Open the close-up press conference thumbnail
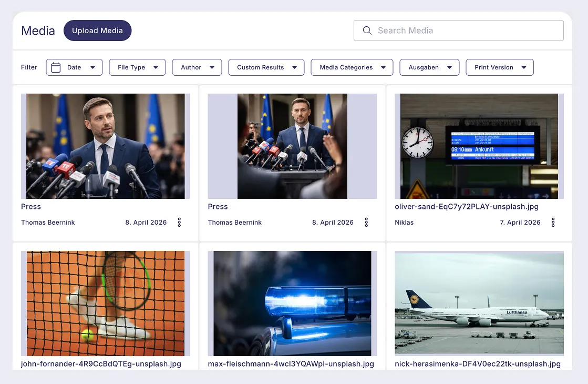The height and width of the screenshot is (384, 588). tap(106, 146)
